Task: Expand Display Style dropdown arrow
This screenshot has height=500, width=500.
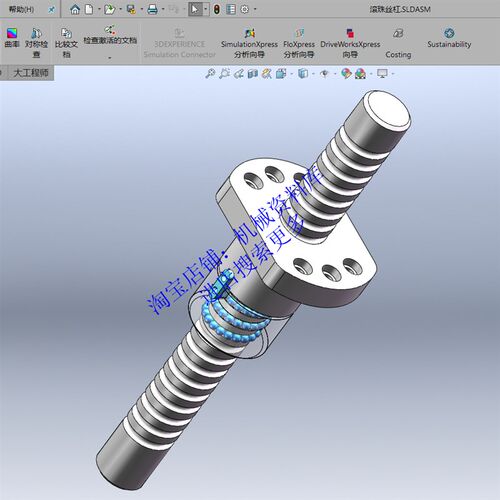Action: pos(314,74)
